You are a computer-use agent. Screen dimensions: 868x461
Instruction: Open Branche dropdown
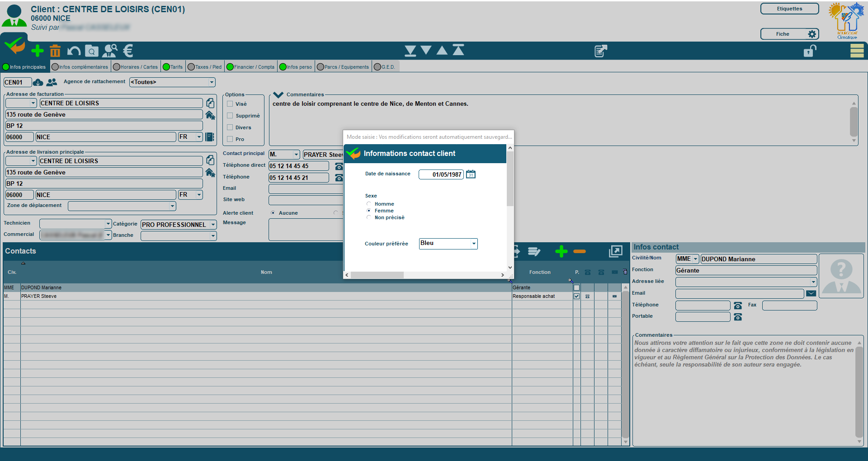point(213,236)
